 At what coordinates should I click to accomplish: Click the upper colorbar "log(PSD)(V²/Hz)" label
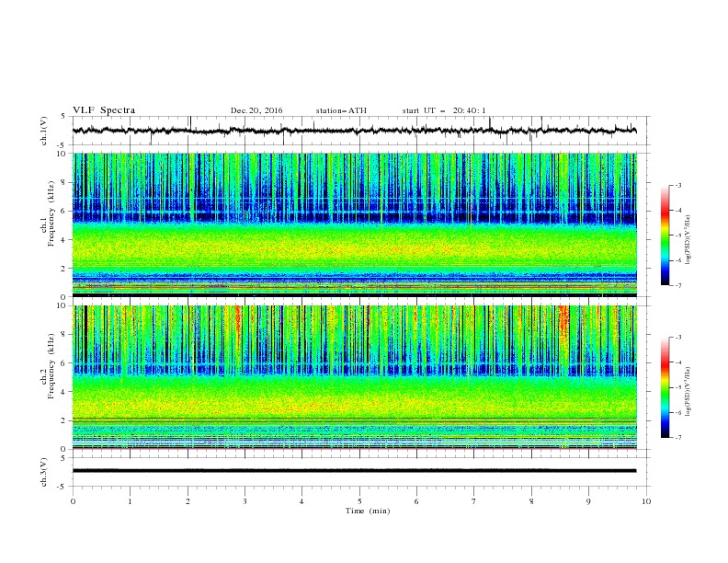pyautogui.click(x=688, y=240)
